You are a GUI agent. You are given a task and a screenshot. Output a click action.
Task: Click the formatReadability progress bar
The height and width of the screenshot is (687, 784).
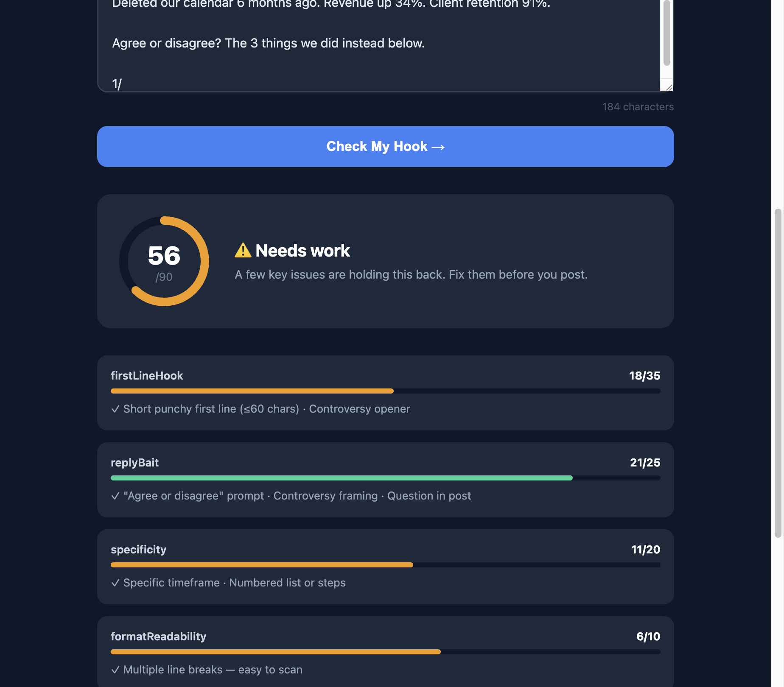pyautogui.click(x=276, y=652)
